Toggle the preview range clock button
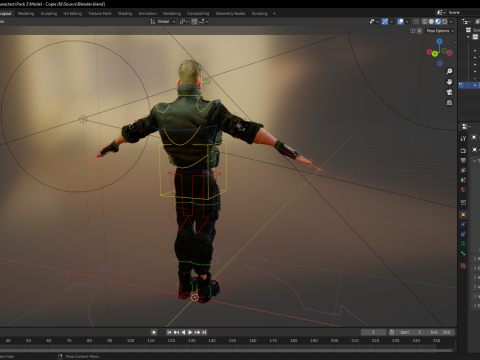The image size is (480, 360). pos(392,332)
